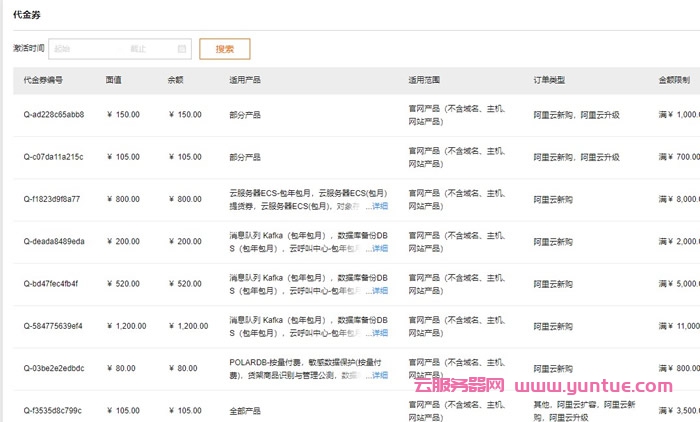Click the 搜索 search button
Image resolution: width=700 pixels, height=422 pixels.
pos(225,48)
